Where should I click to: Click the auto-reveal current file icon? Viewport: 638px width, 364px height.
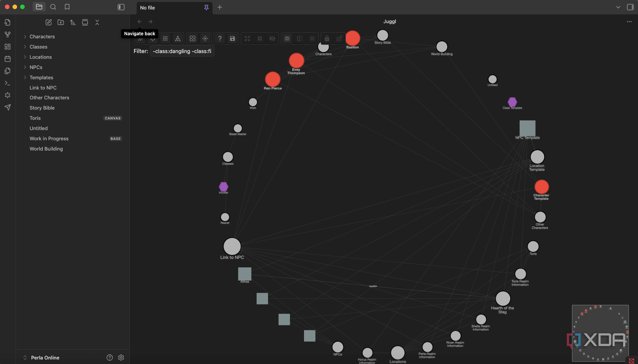(85, 22)
